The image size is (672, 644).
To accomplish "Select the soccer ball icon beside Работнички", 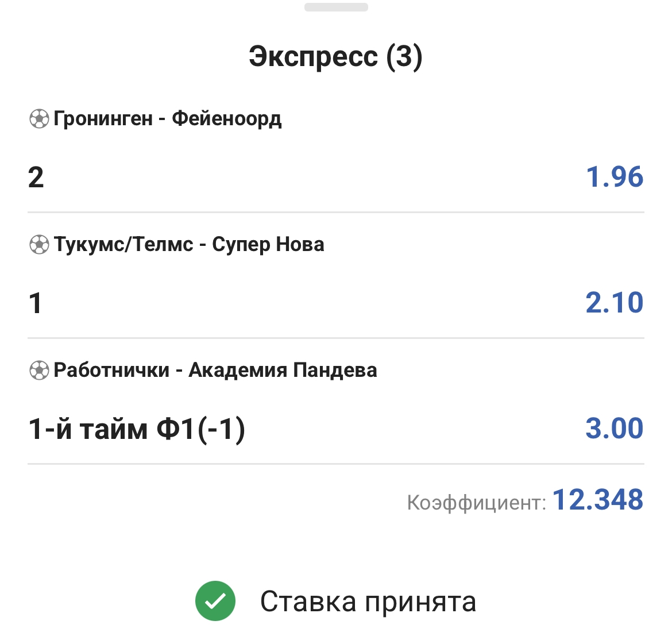I will point(38,371).
